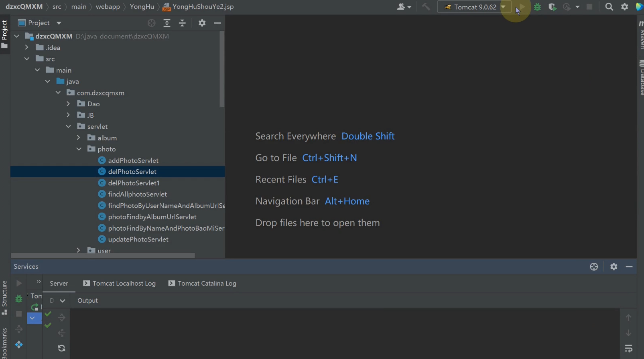Image resolution: width=644 pixels, height=359 pixels.
Task: Toggle the Bookmarks tool window side tab
Action: (x=5, y=343)
